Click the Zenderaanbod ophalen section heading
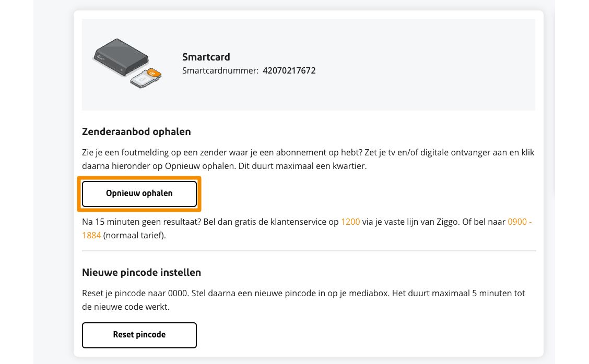 (x=136, y=131)
